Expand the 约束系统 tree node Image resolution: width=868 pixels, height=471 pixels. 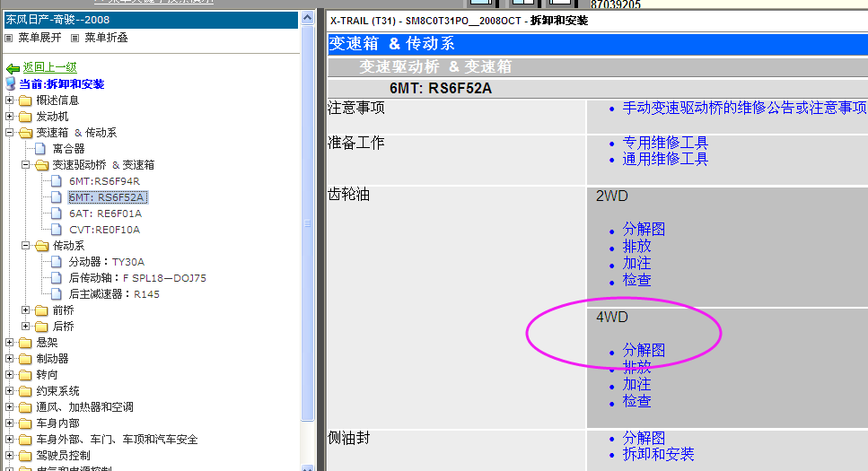9,391
